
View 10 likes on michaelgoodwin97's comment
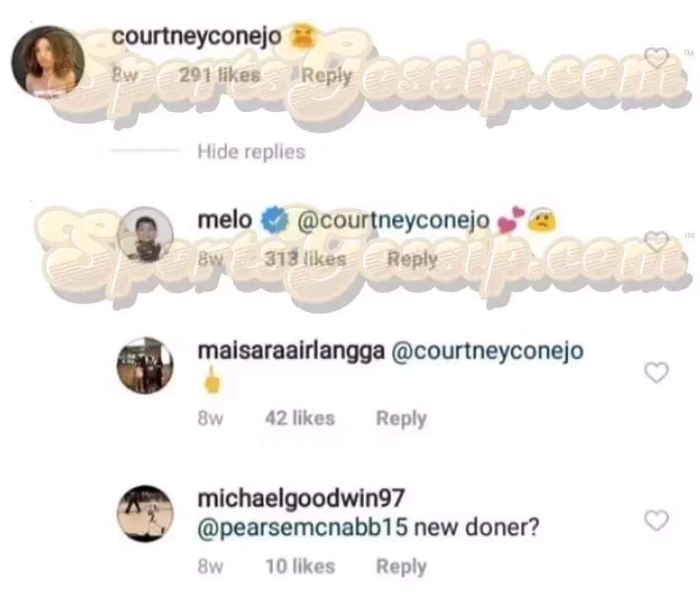coord(300,566)
